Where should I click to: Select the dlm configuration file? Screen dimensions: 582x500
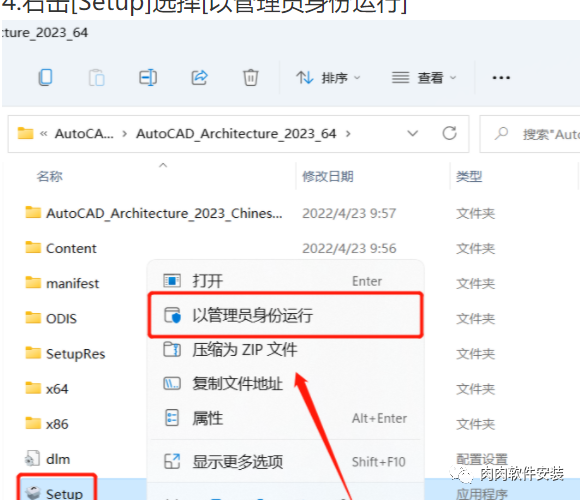(x=58, y=459)
